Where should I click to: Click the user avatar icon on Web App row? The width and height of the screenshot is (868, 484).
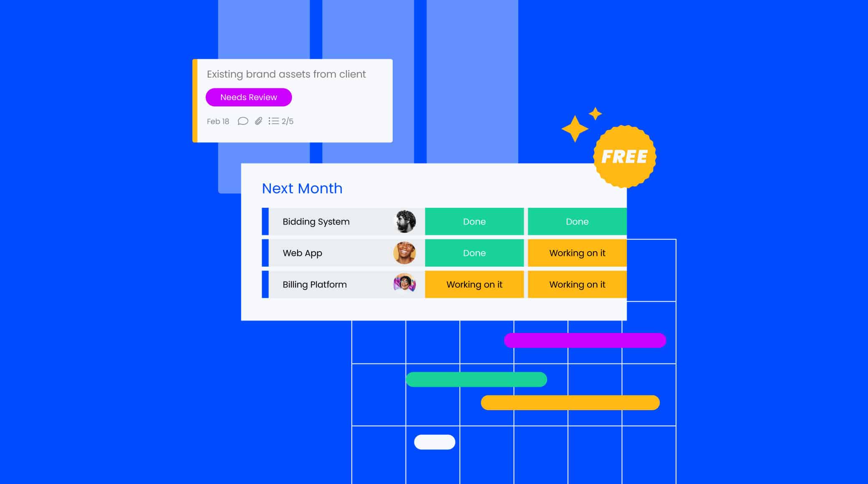tap(404, 253)
